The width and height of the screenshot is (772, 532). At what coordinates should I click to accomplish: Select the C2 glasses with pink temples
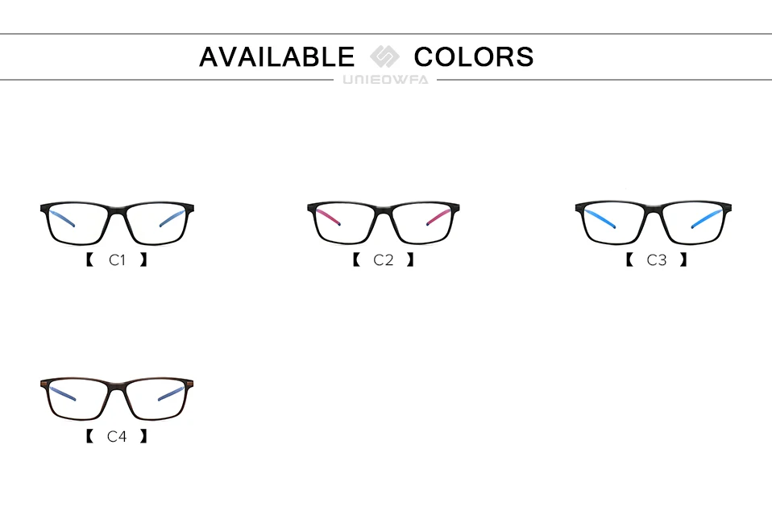[x=383, y=222]
